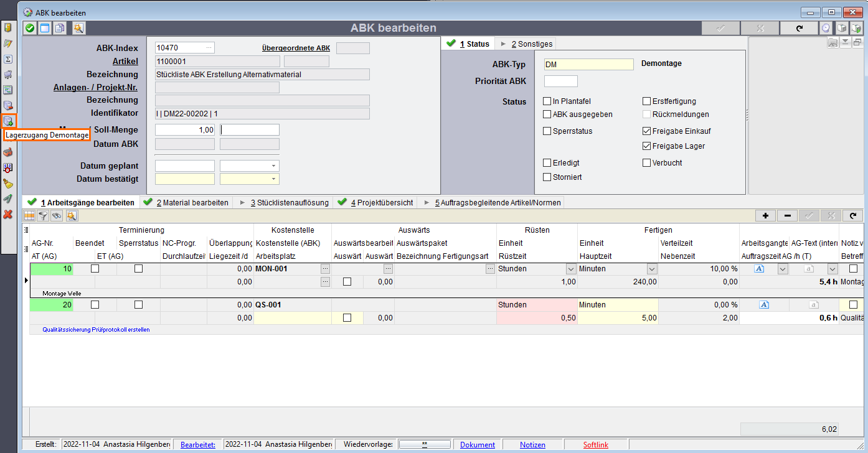Toggle the Storniert checkbox
This screenshot has height=453, width=868.
coord(547,177)
